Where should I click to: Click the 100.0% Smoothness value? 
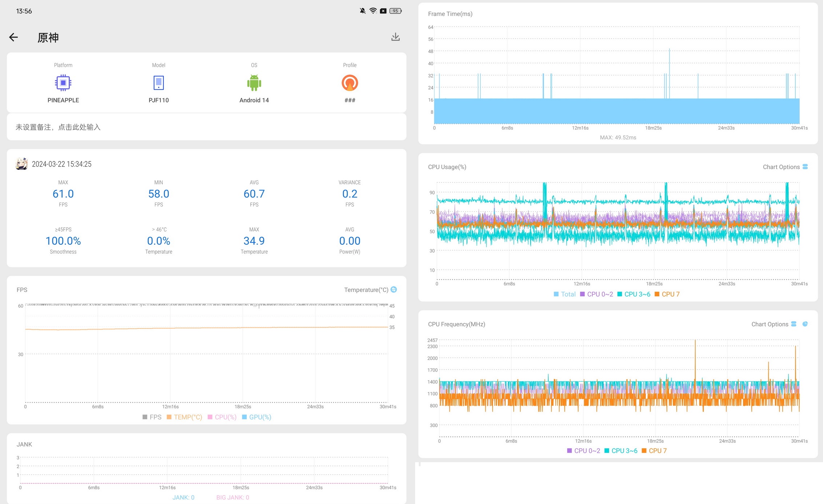(x=63, y=241)
